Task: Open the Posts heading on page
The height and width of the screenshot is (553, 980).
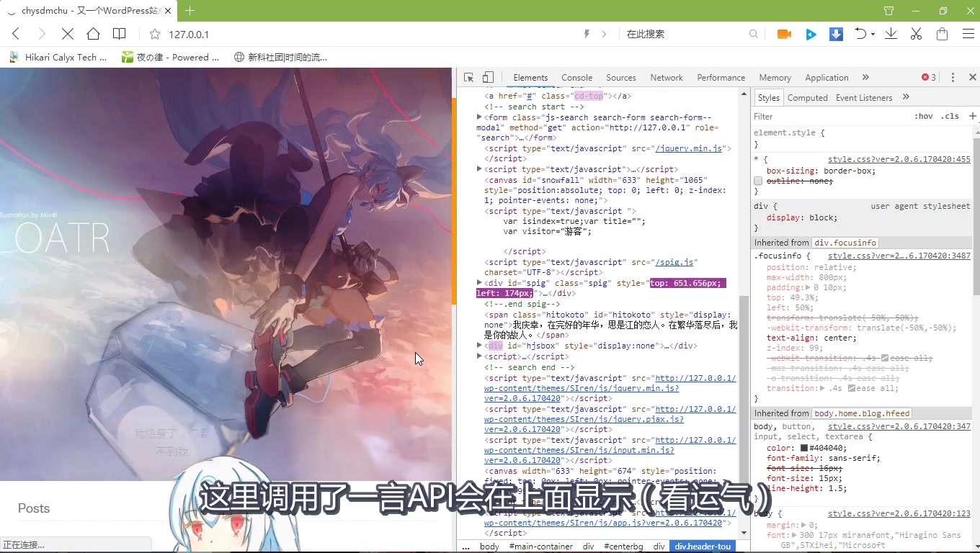Action: (34, 508)
